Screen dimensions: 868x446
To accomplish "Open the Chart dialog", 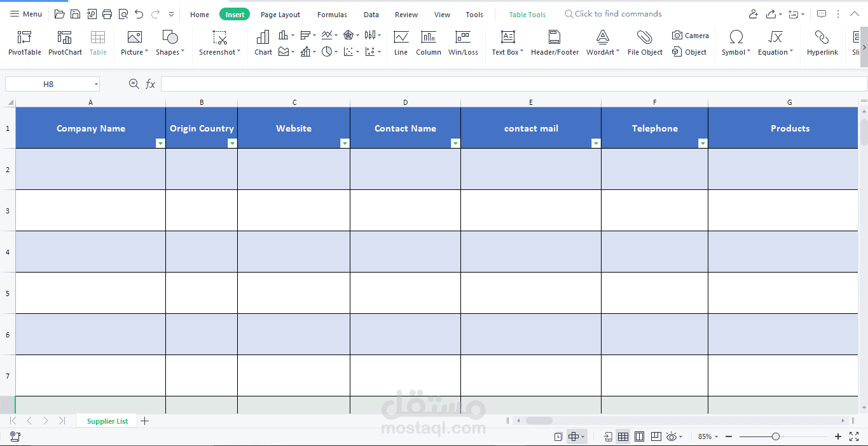I will [x=263, y=43].
